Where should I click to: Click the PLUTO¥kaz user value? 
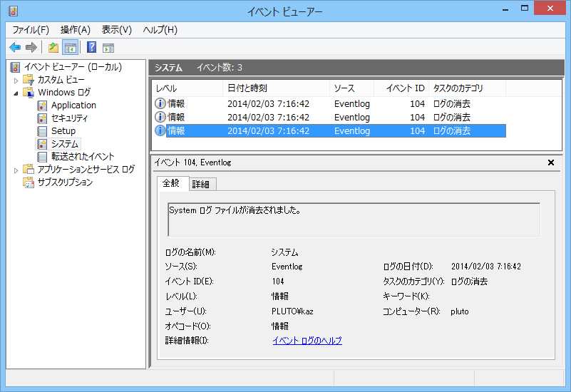click(292, 311)
